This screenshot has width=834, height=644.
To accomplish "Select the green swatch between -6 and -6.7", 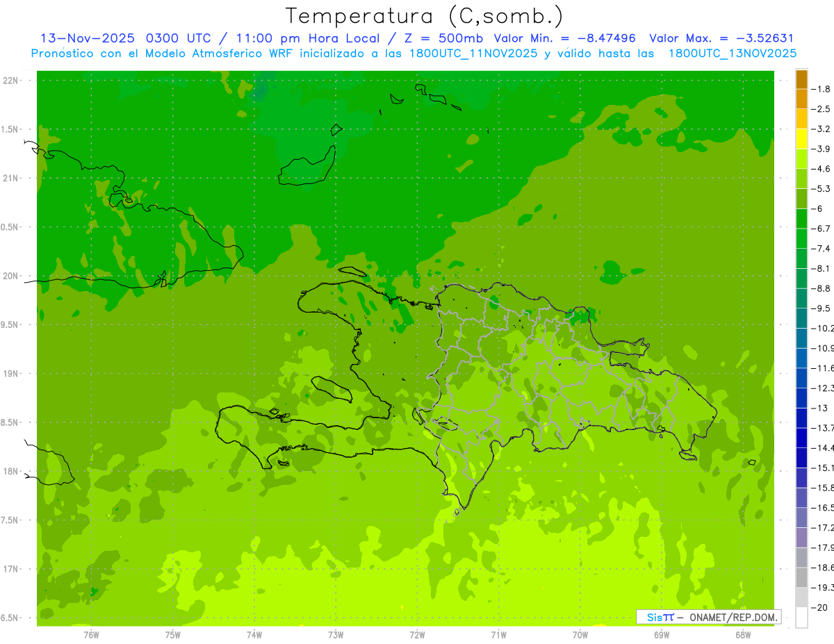I will (x=801, y=219).
